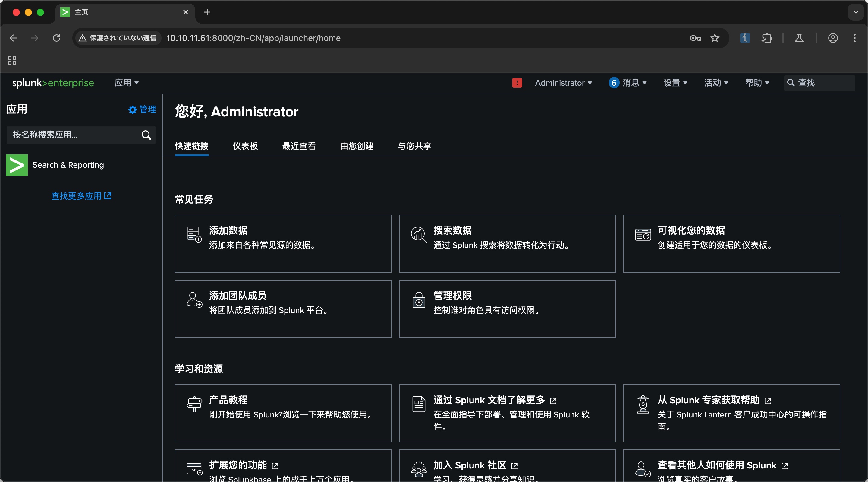This screenshot has height=482, width=868.
Task: Expand the 应用 dropdown in navbar
Action: (126, 83)
